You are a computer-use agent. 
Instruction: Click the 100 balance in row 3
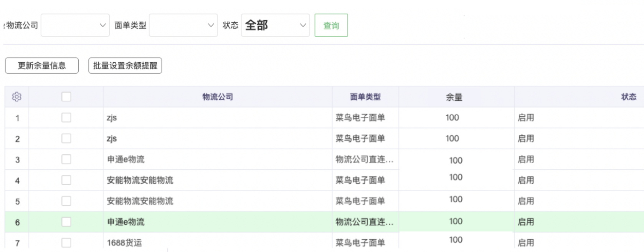(456, 161)
